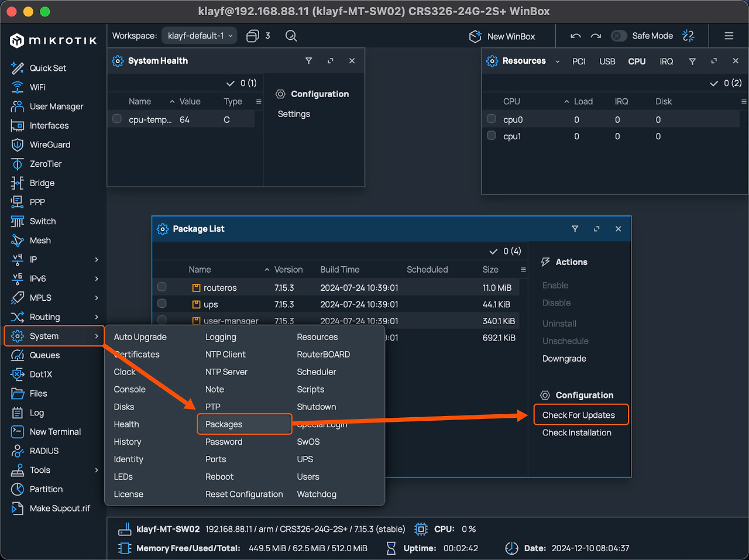Screen dimensions: 749x560
Task: Open RADIUS settings
Action: pos(44,451)
